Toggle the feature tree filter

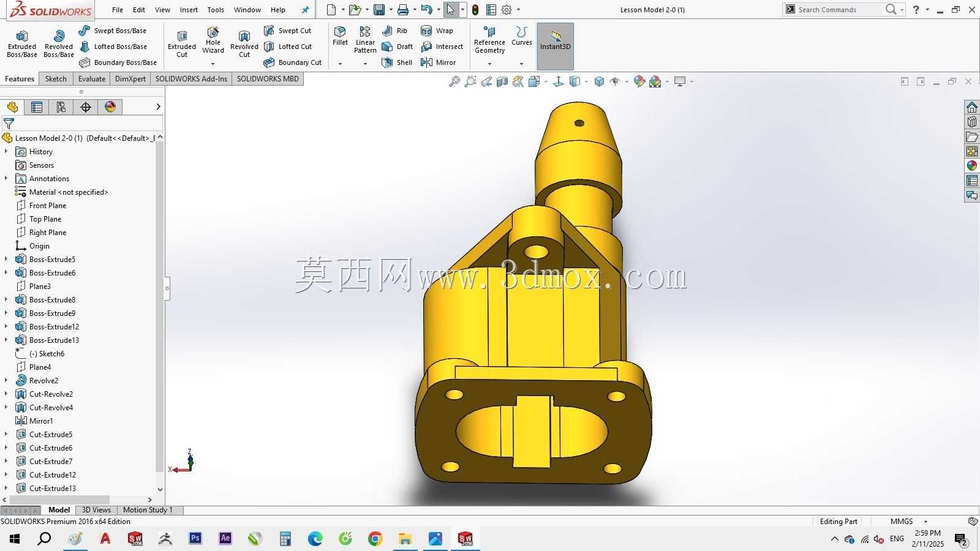[9, 123]
